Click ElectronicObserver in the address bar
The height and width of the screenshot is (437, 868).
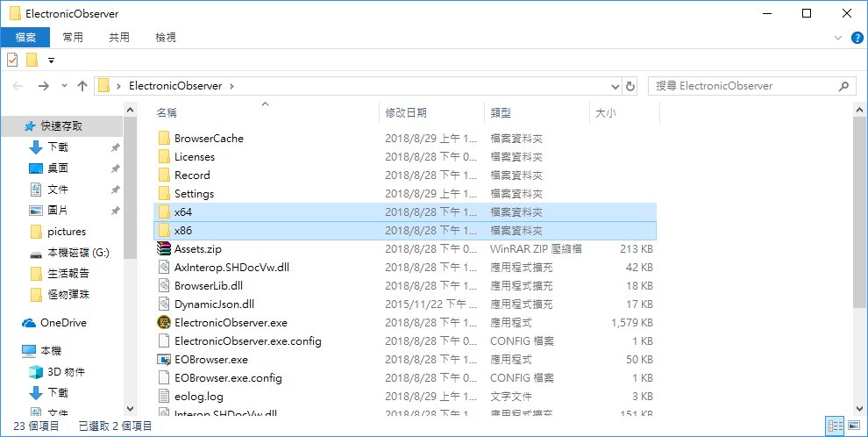click(175, 86)
